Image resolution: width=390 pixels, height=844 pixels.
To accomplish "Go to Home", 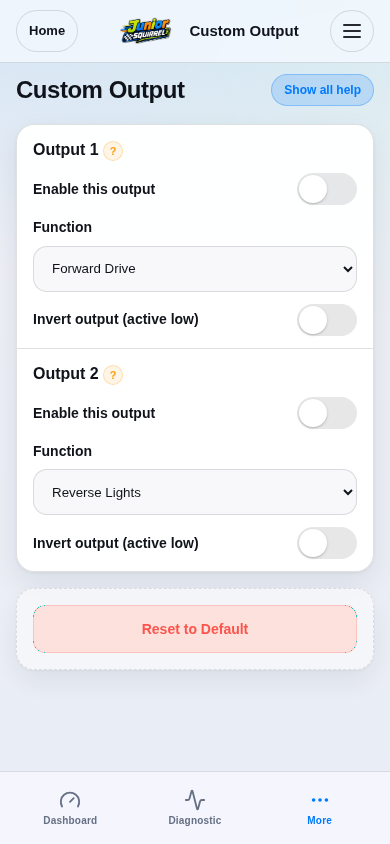I will [x=47, y=31].
